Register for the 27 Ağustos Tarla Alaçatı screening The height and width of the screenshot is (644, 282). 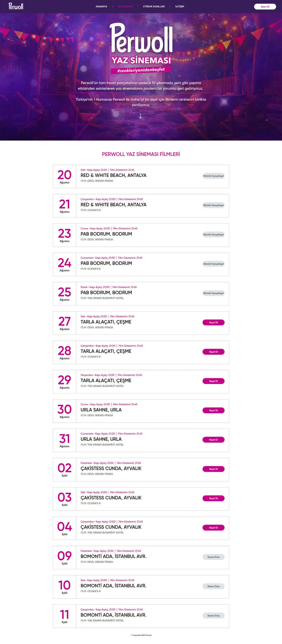pos(213,323)
